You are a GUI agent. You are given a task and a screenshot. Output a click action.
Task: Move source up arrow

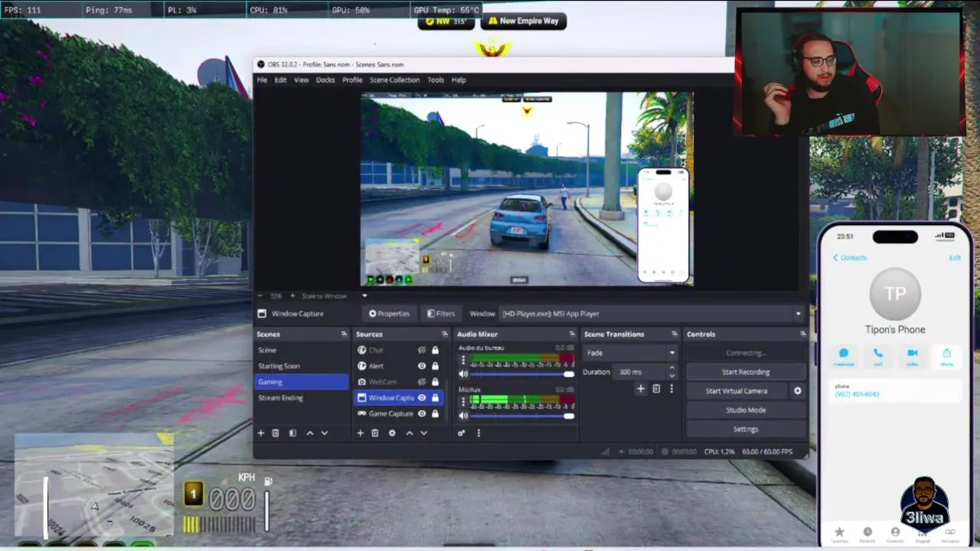(x=409, y=433)
